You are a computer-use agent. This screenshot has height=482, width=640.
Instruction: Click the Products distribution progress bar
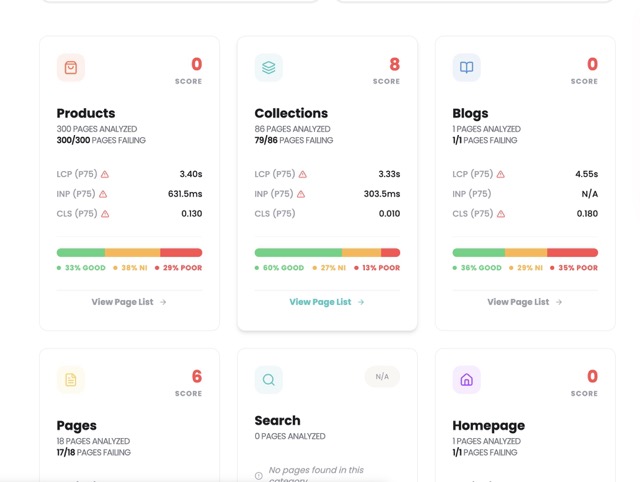click(x=129, y=253)
